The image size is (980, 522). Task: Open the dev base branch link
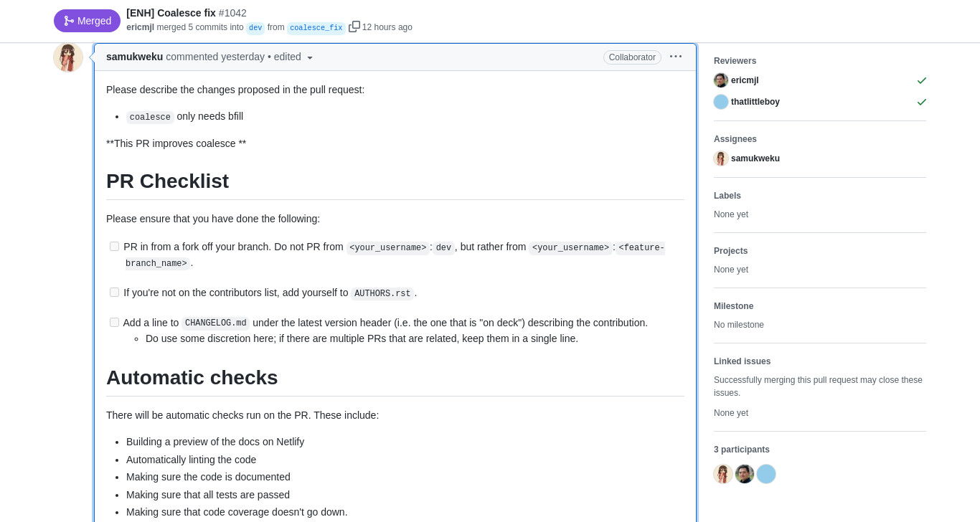(255, 28)
